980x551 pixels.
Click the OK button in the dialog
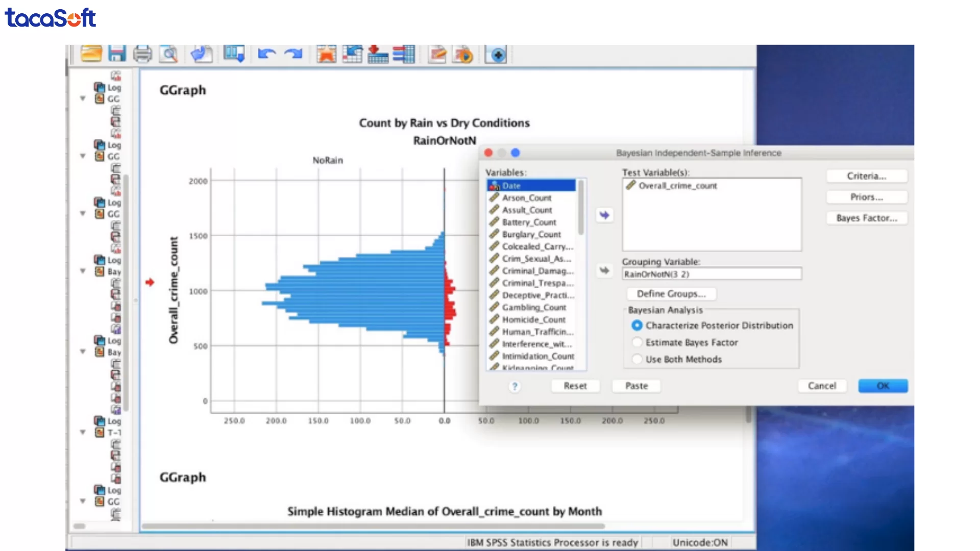point(883,386)
